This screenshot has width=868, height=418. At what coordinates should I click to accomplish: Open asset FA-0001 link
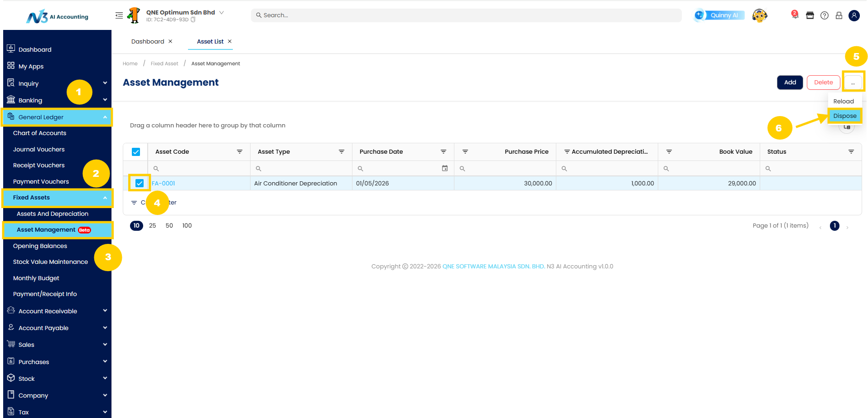164,183
